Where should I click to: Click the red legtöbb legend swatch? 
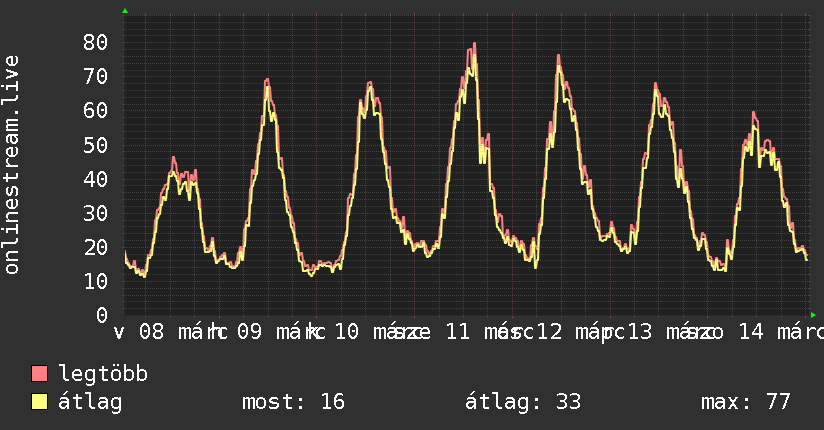(39, 374)
